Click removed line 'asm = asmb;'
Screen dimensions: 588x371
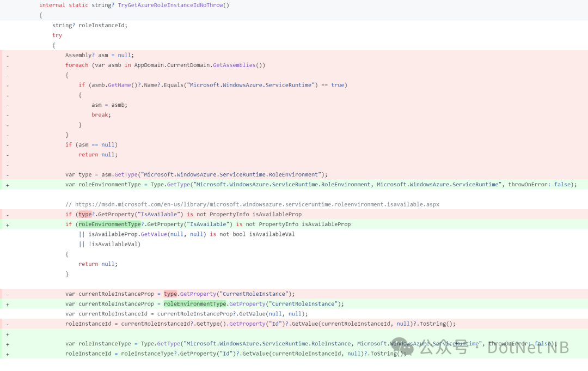(x=109, y=105)
